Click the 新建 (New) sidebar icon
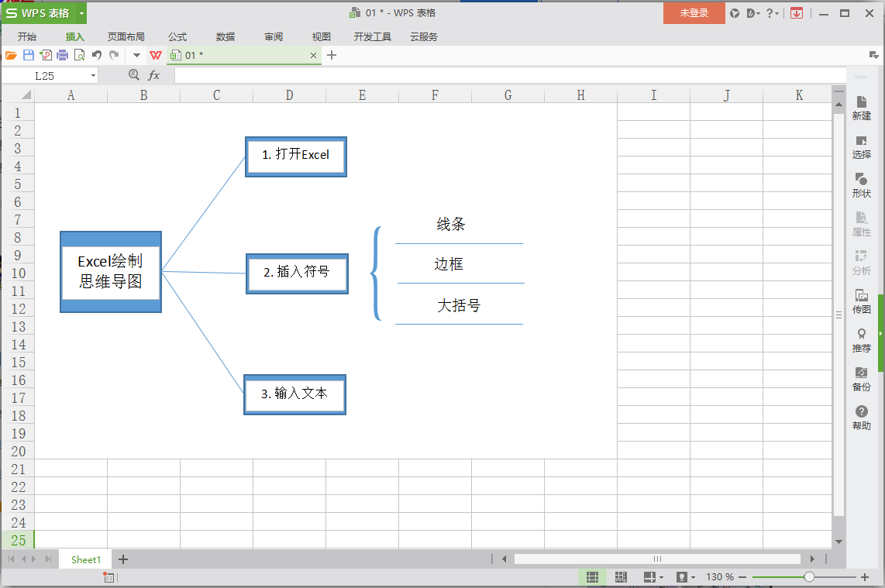Viewport: 885px width, 588px height. pos(861,108)
